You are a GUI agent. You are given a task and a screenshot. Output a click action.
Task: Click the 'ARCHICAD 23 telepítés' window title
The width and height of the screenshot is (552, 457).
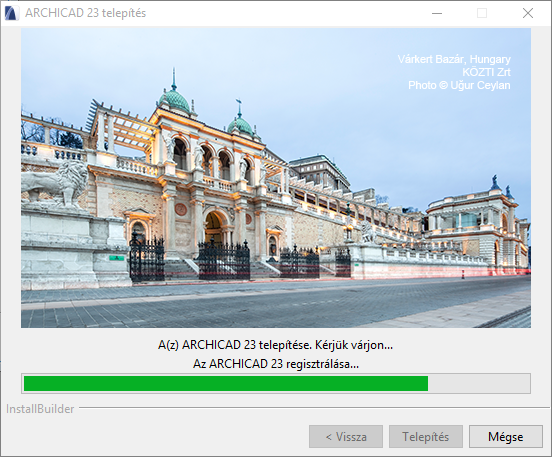pos(86,13)
